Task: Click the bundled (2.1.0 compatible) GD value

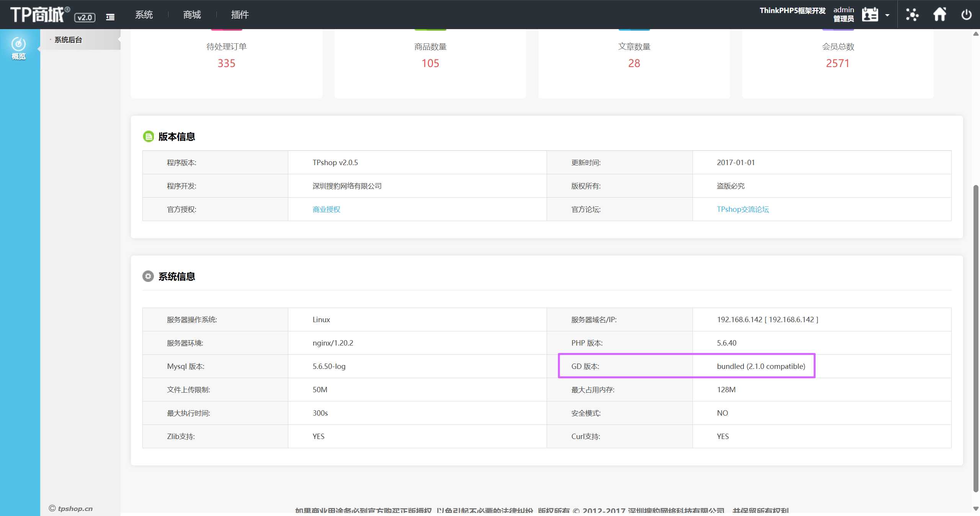Action: point(761,366)
